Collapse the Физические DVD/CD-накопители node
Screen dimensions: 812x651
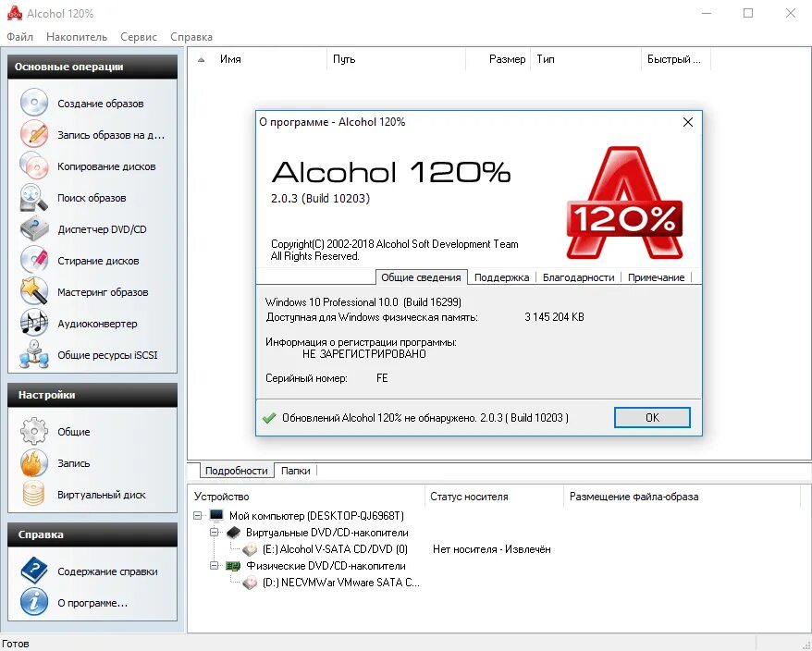tap(214, 566)
